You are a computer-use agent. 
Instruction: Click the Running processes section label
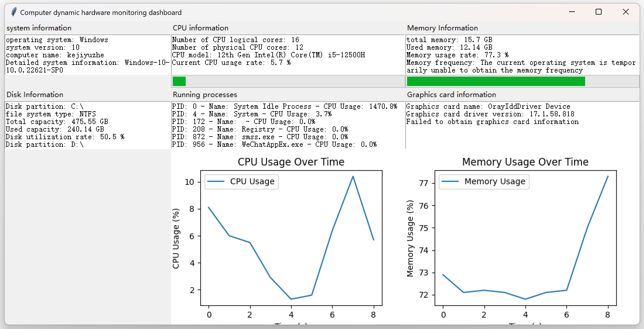coord(205,95)
